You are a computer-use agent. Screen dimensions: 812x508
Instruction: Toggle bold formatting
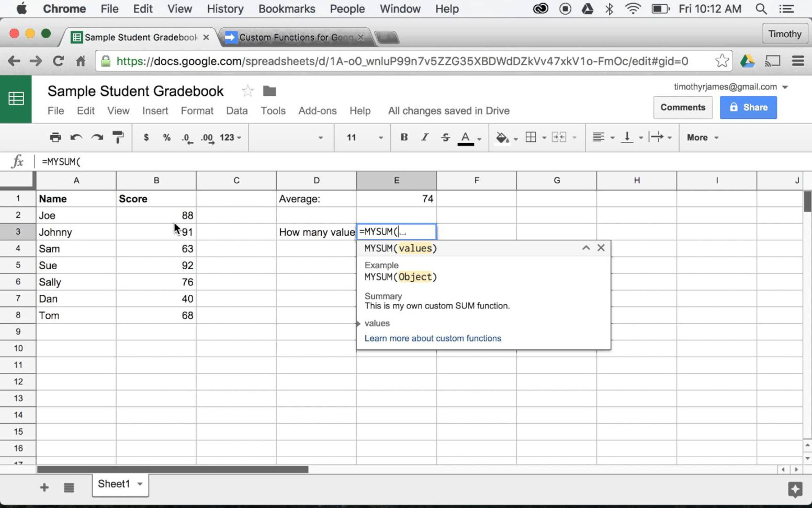pyautogui.click(x=404, y=137)
